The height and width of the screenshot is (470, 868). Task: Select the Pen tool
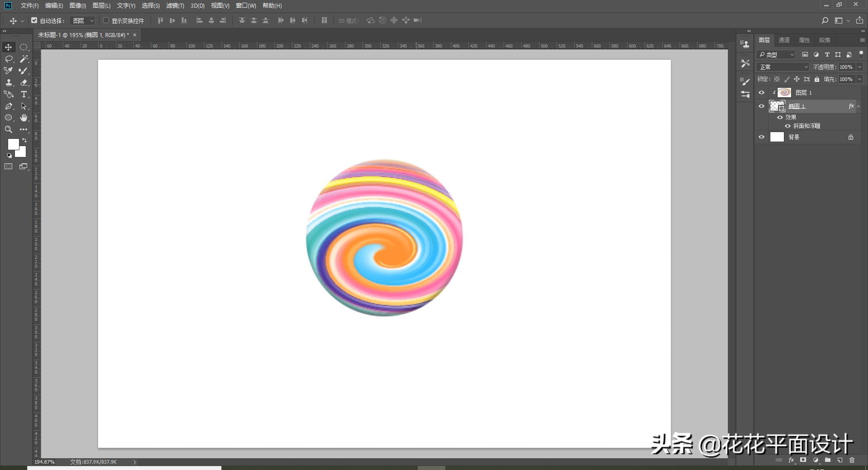click(9, 106)
